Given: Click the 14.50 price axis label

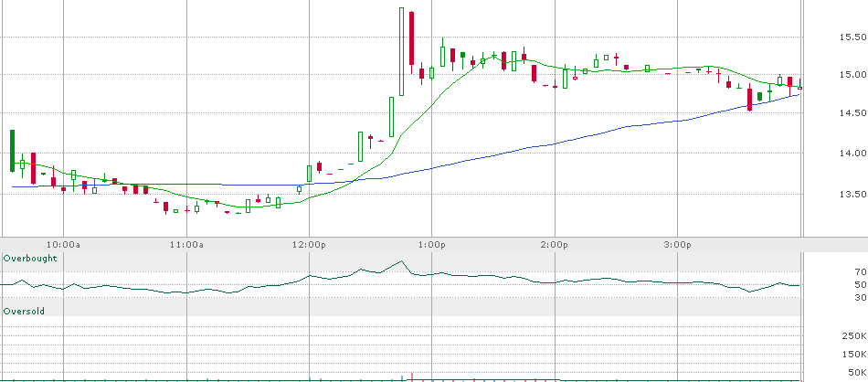Looking at the screenshot, I should pyautogui.click(x=853, y=113).
